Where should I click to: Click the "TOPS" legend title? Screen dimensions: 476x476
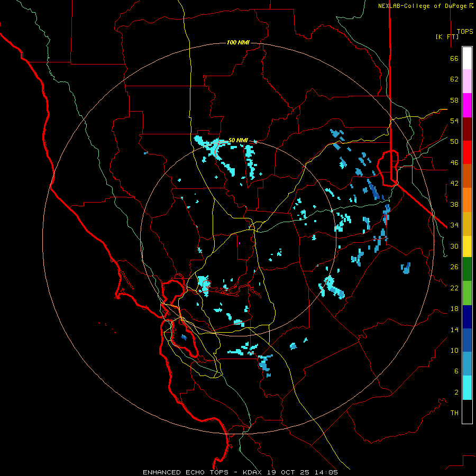click(x=465, y=32)
